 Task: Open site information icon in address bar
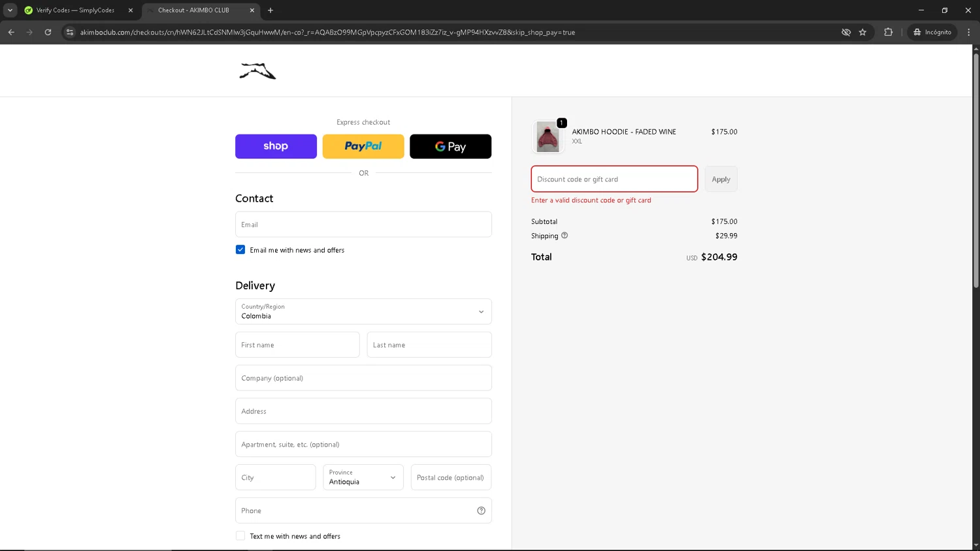click(70, 32)
